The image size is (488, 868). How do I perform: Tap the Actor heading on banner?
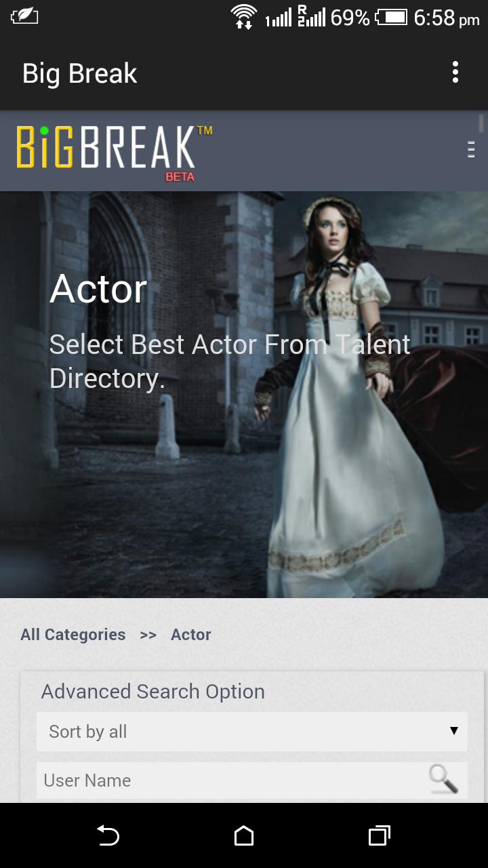tap(98, 289)
